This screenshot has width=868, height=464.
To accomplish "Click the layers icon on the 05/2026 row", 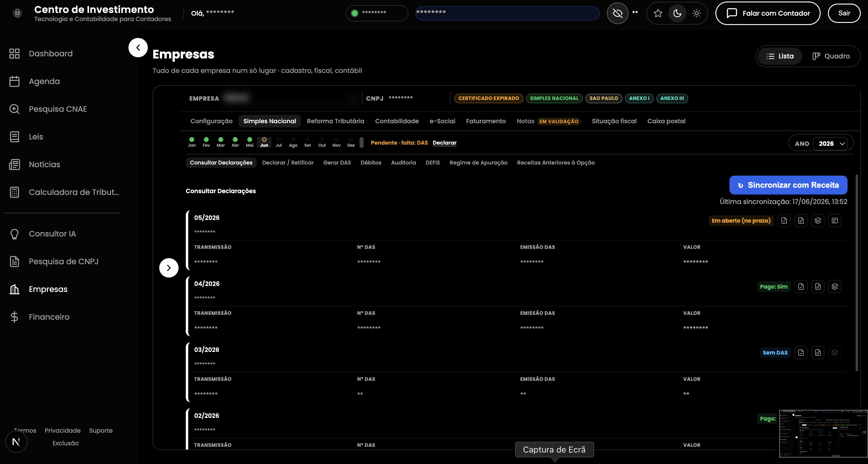I will 817,221.
